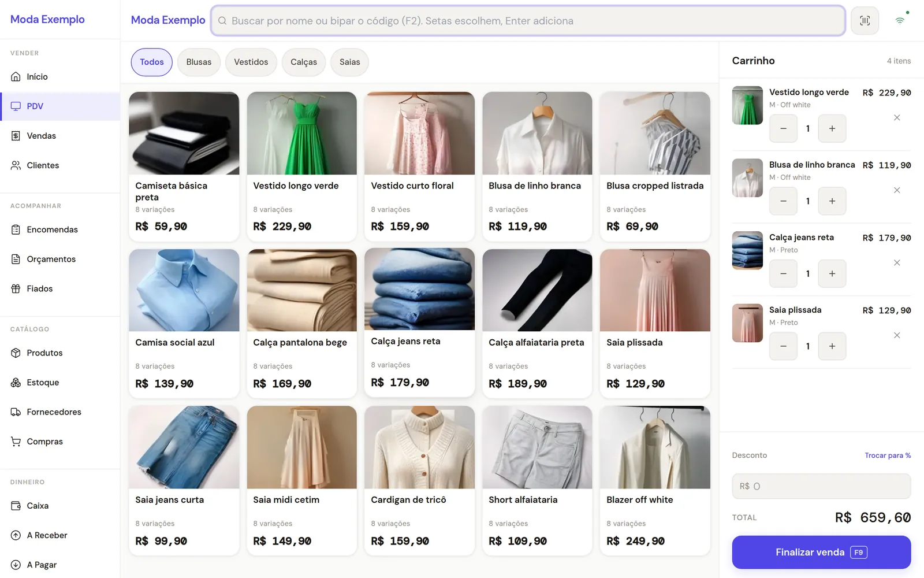Select Saia jeans curta product card
924x578 pixels.
(184, 481)
